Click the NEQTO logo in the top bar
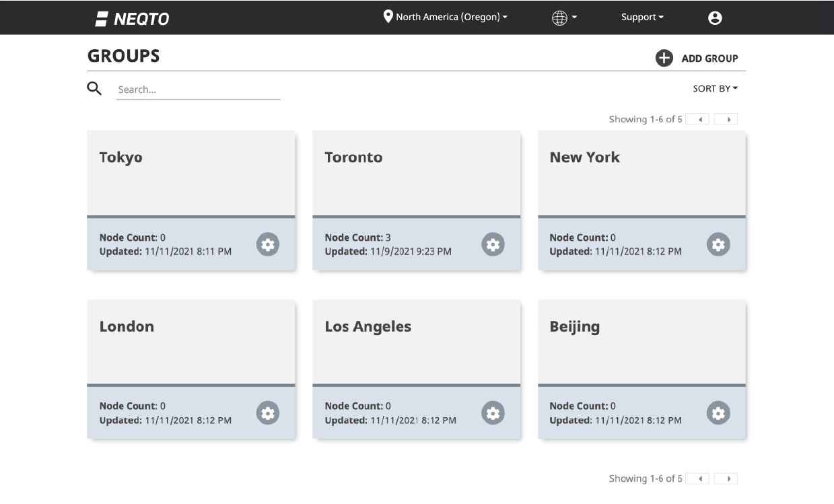834x504 pixels. 133,17
